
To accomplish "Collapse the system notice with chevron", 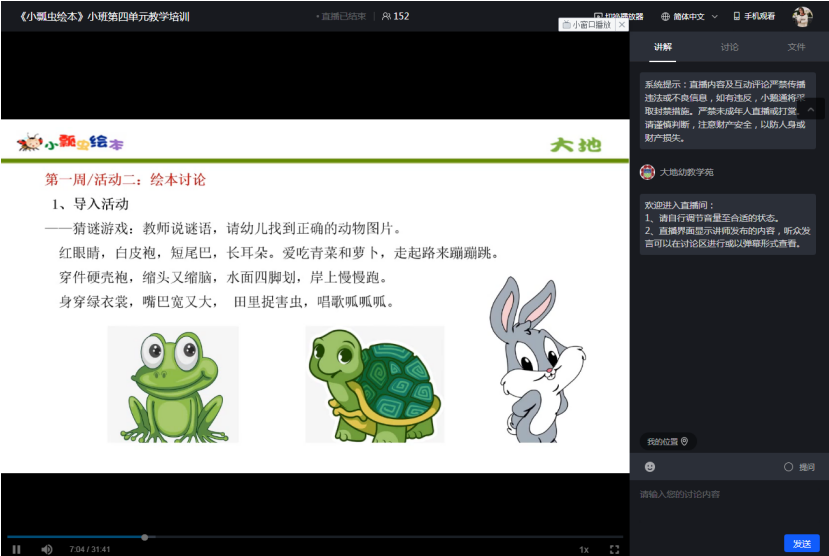I will (x=810, y=109).
